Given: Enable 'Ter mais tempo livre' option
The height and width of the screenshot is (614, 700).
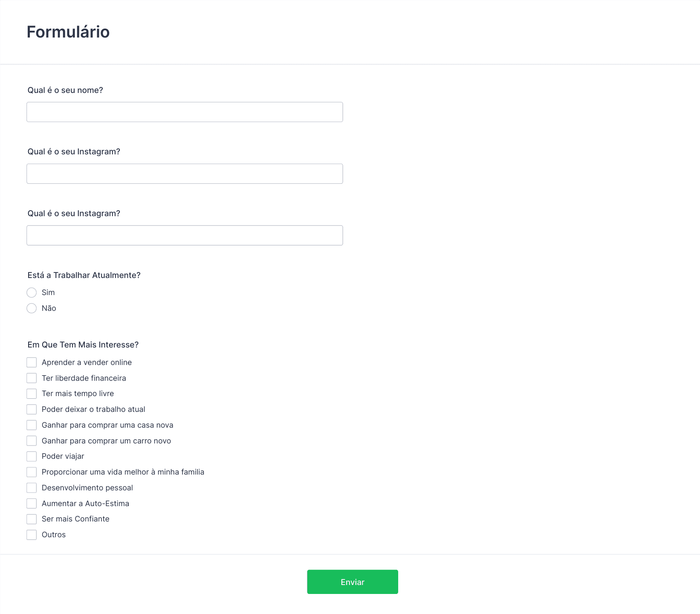Looking at the screenshot, I should [32, 394].
